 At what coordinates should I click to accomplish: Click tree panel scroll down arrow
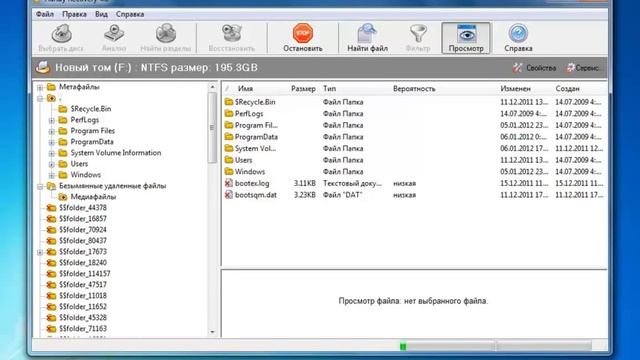point(212,332)
